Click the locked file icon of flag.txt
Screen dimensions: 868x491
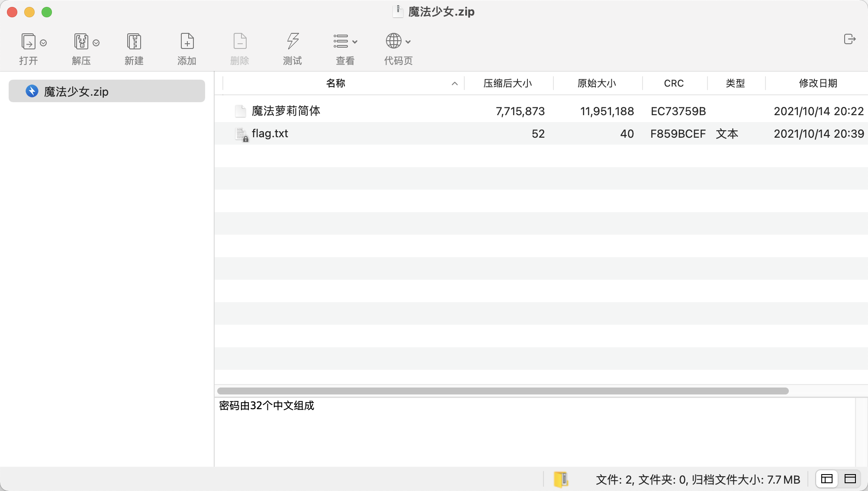(x=241, y=134)
